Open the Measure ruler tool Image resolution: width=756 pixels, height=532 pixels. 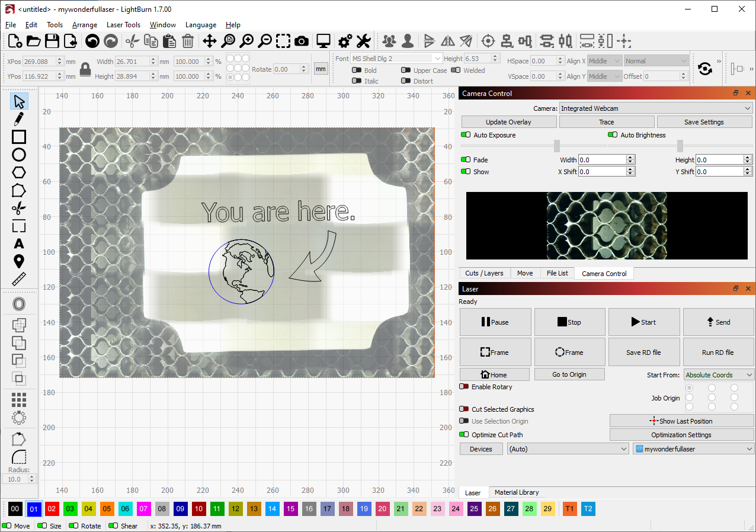pyautogui.click(x=19, y=279)
